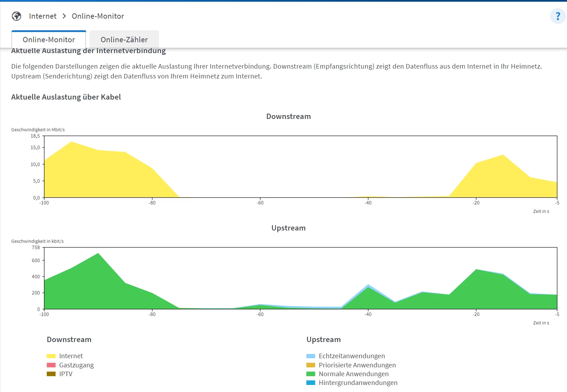The width and height of the screenshot is (567, 392).
Task: Click the globe Internet icon
Action: coord(17,16)
